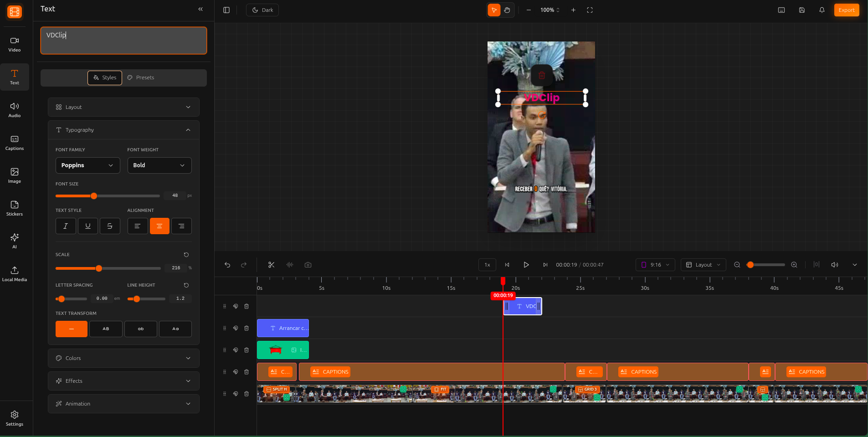This screenshot has width=868, height=437.
Task: Open the Captions sidebar tab
Action: [x=15, y=143]
